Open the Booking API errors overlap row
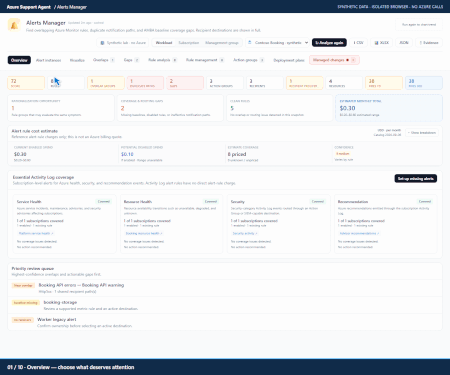Screen dimensions: 450x375 [225, 288]
